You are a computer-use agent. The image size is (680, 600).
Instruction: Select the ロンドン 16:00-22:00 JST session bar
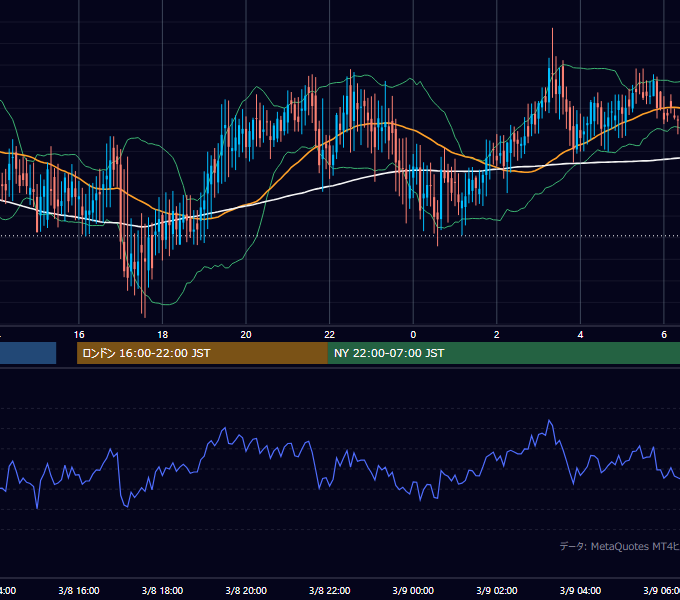pyautogui.click(x=202, y=353)
